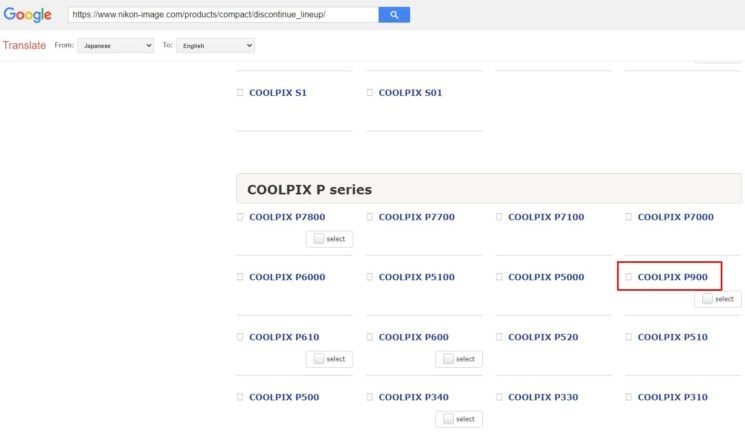Go to the COOLPIX P5100 page
This screenshot has height=433, width=745.
[x=416, y=277]
